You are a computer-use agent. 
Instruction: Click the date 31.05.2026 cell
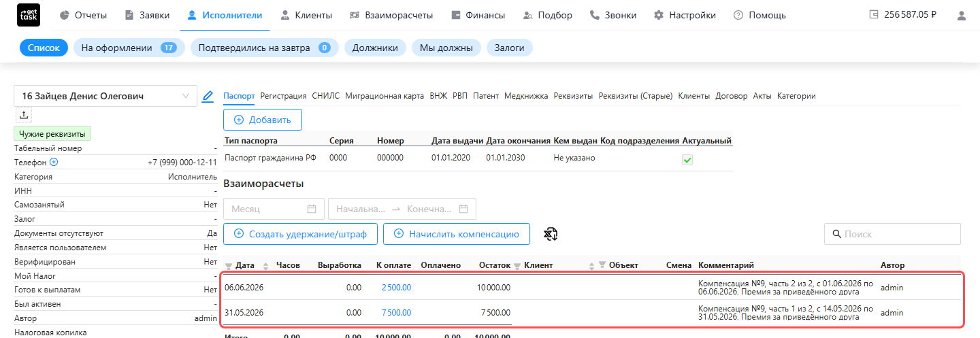point(244,313)
